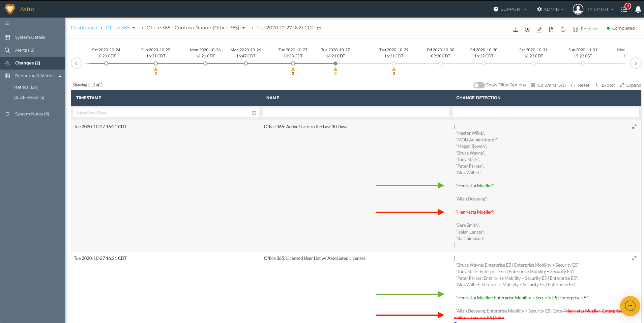Click the Astro brand name
The image size is (644, 323).
click(27, 9)
